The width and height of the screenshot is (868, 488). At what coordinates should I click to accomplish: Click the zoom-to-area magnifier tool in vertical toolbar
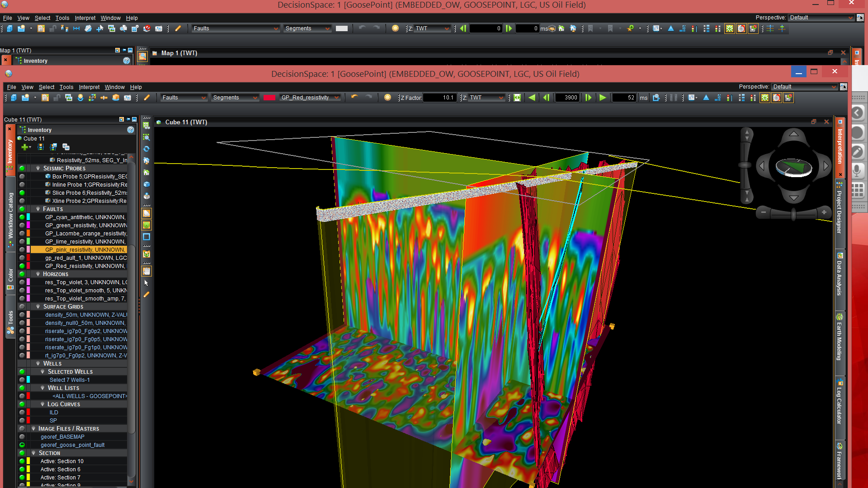click(146, 137)
